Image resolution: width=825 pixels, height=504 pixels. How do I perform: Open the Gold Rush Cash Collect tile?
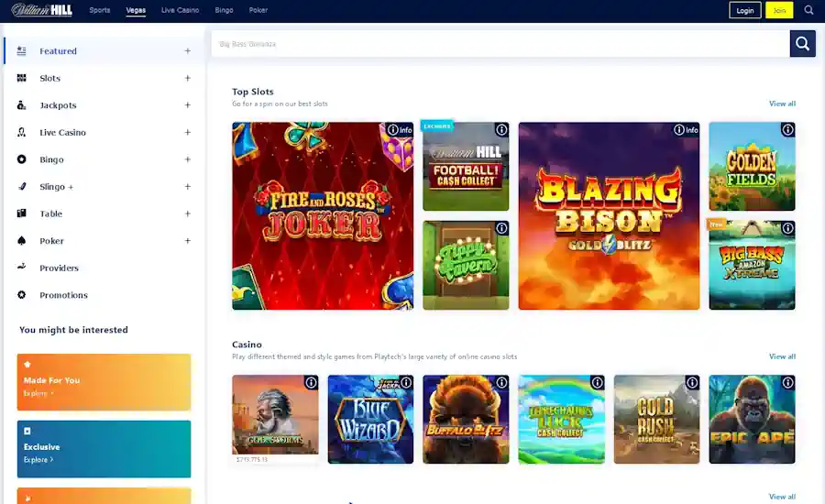656,420
